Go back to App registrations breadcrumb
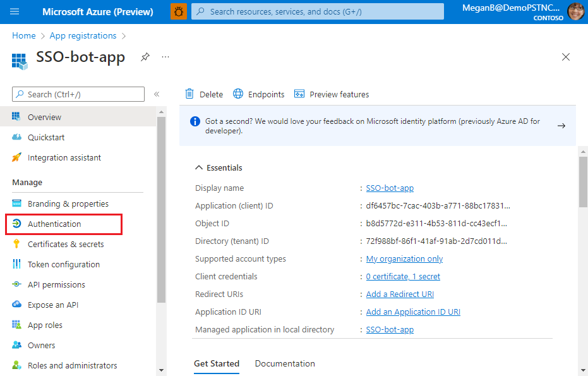588x376 pixels. (x=83, y=35)
